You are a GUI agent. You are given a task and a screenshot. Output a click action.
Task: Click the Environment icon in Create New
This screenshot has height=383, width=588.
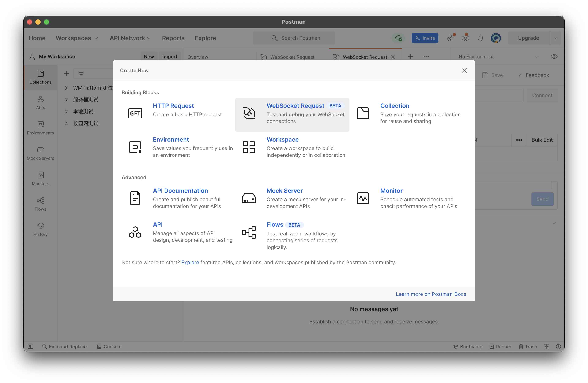[135, 147]
